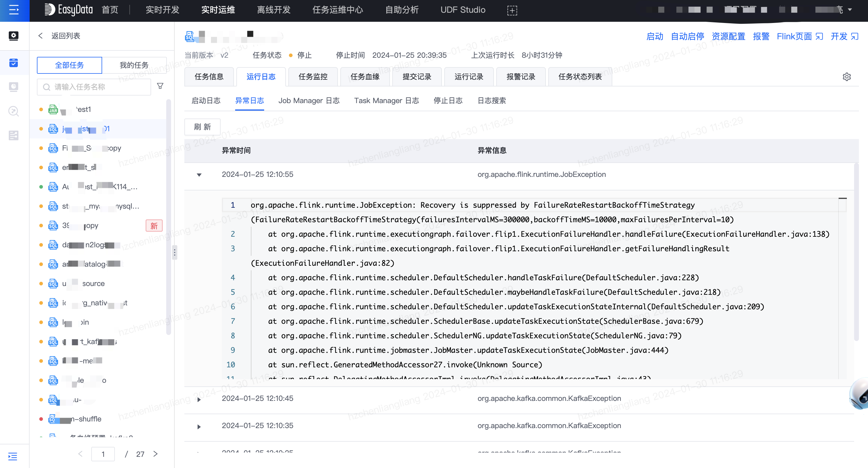Collapse the left panel via bottom collapse icon
This screenshot has height=468, width=868.
tap(13, 456)
